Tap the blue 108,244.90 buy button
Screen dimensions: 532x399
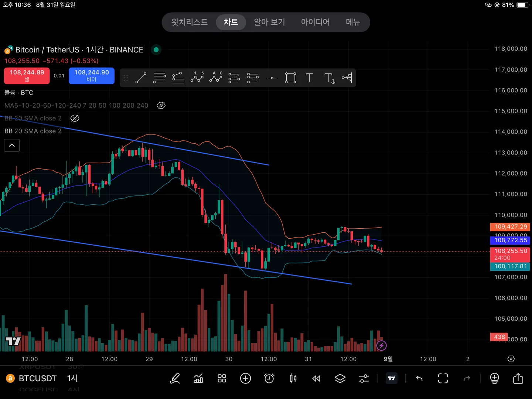[x=92, y=76]
